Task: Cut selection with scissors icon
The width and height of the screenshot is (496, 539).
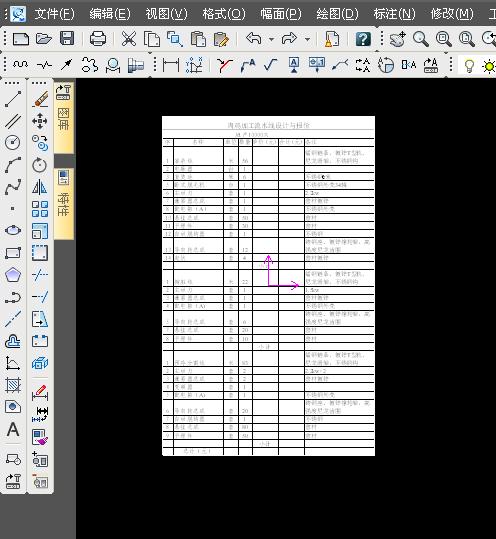Action: 129,39
